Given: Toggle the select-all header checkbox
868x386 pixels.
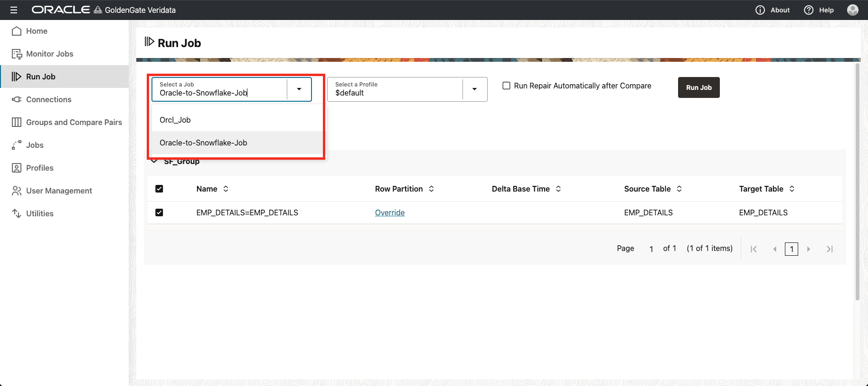Looking at the screenshot, I should click(159, 189).
